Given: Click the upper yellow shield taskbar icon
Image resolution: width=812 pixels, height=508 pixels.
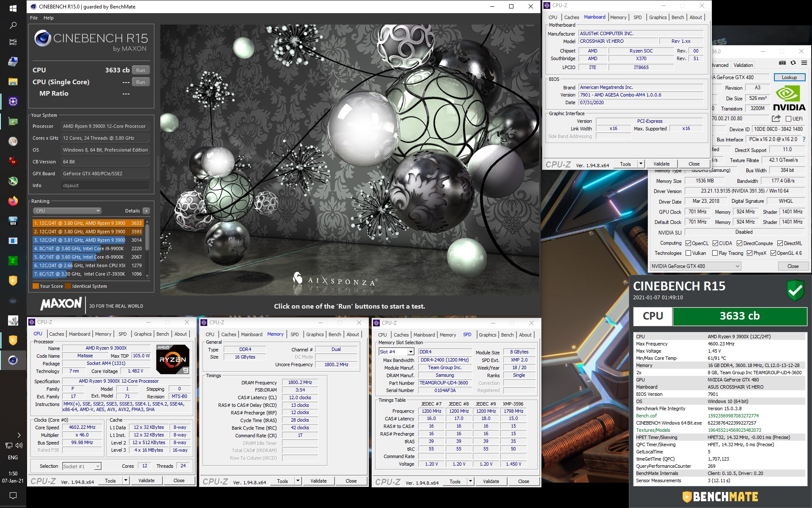Looking at the screenshot, I should pos(13,281).
